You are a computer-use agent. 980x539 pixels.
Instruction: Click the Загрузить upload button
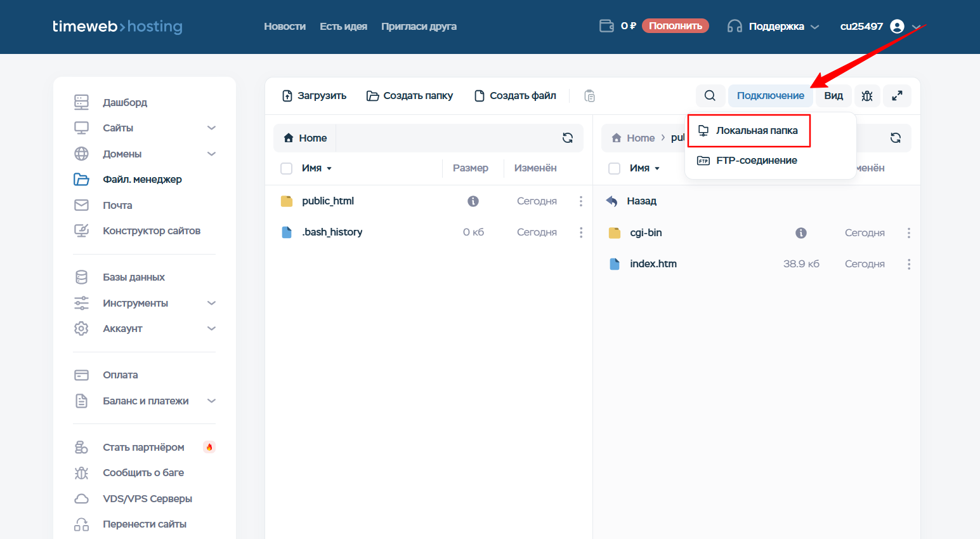pos(314,96)
